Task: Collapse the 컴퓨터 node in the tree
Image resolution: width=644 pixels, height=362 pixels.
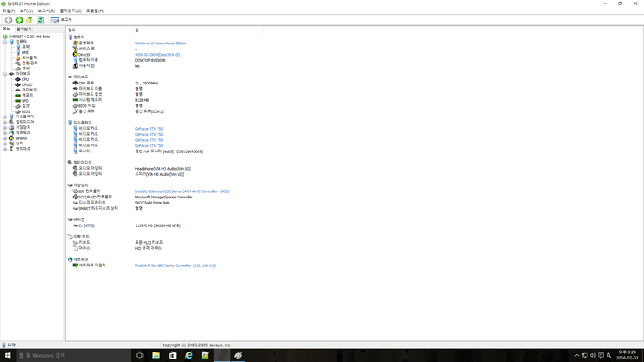Action: (5, 42)
